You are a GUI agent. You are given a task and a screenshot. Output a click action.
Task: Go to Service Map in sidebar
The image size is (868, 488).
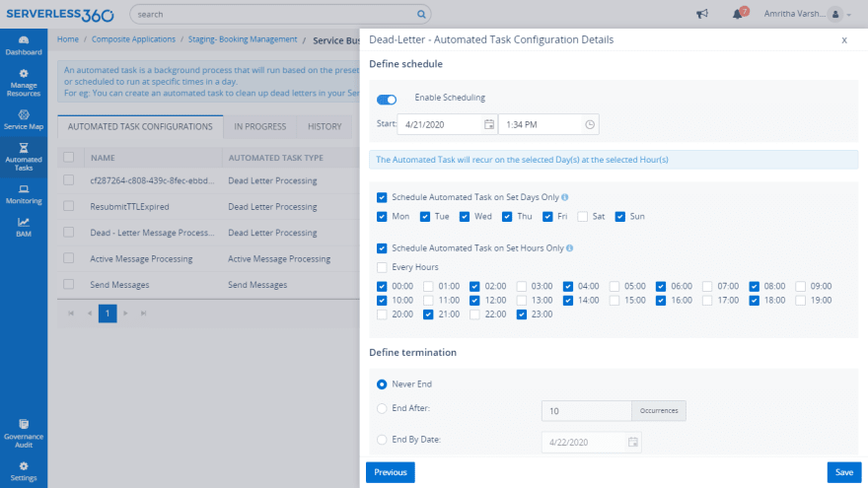pos(24,119)
